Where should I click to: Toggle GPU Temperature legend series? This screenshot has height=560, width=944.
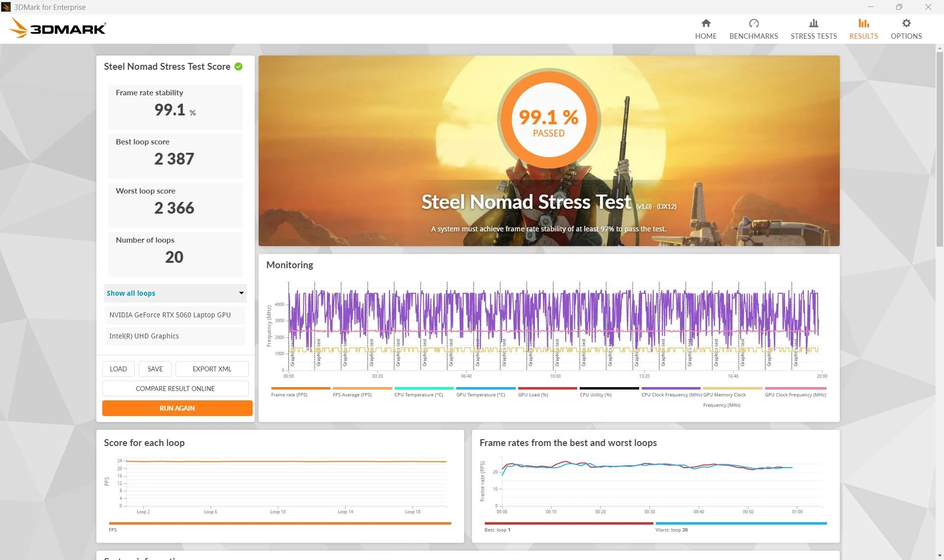click(x=480, y=394)
